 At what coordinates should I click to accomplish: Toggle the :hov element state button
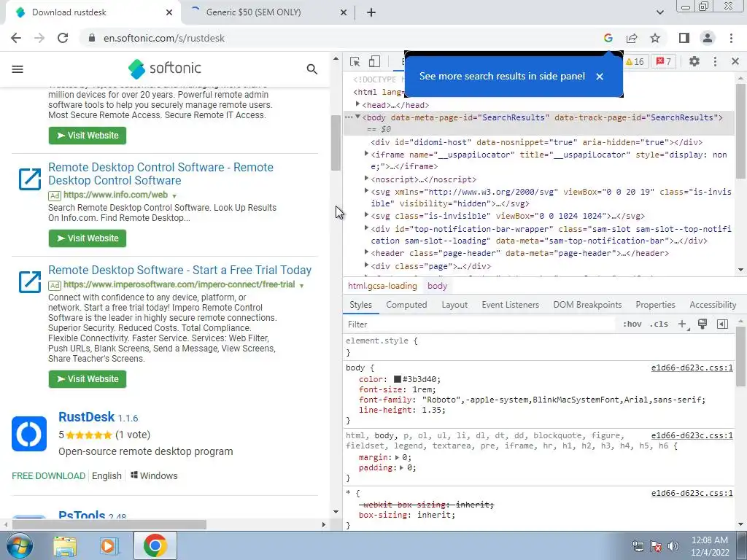pyautogui.click(x=632, y=324)
